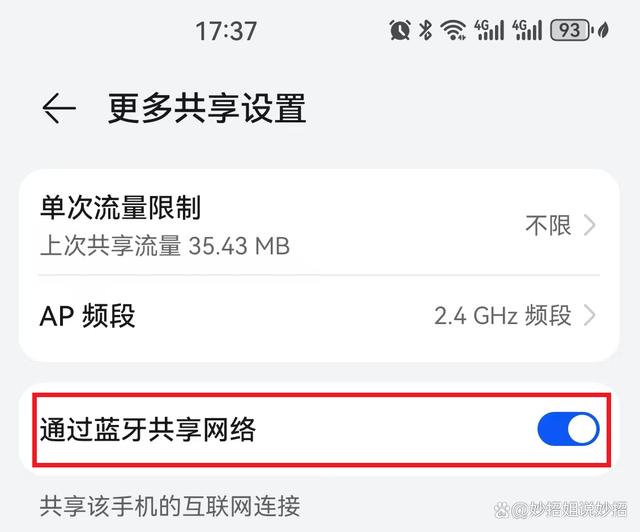This screenshot has width=640, height=532.
Task: Open AP 频段 setting row
Action: (x=319, y=316)
